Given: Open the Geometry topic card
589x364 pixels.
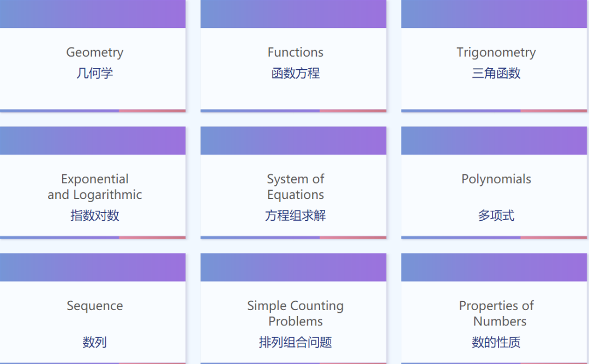Looking at the screenshot, I should (93, 60).
